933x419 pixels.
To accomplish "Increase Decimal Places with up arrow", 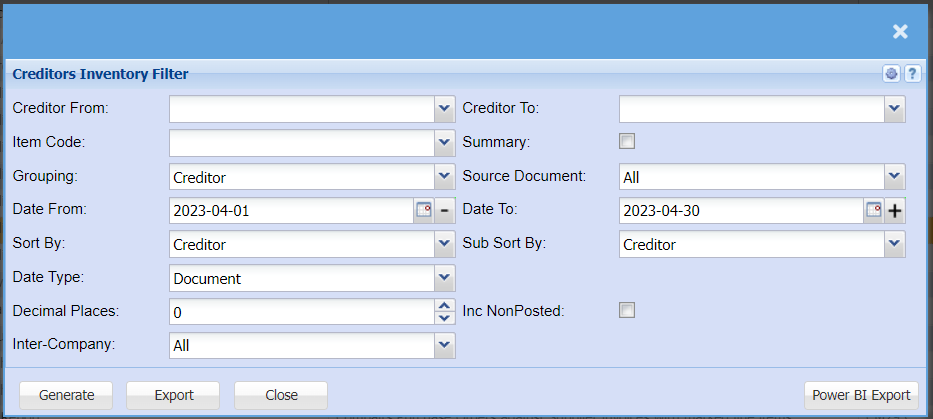I will coord(445,306).
